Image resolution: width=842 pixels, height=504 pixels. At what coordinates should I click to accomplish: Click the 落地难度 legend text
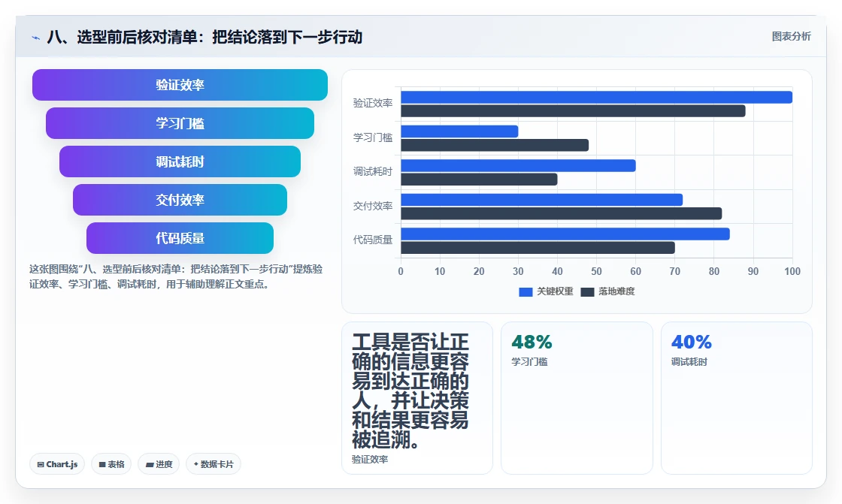(617, 291)
